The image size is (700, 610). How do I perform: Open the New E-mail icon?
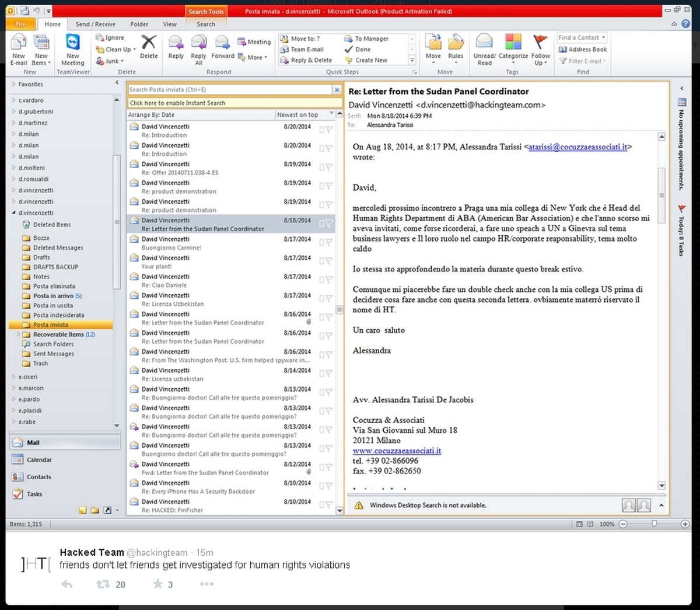point(19,43)
